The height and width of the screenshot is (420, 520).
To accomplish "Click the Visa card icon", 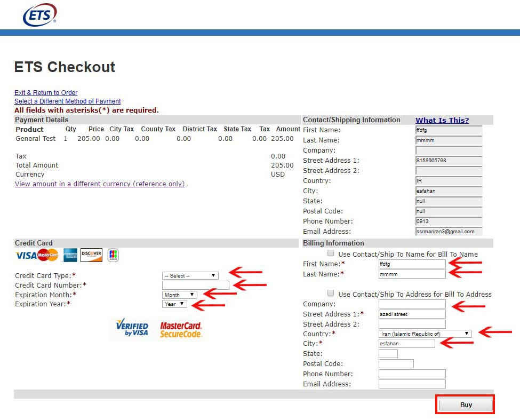I will [x=26, y=256].
